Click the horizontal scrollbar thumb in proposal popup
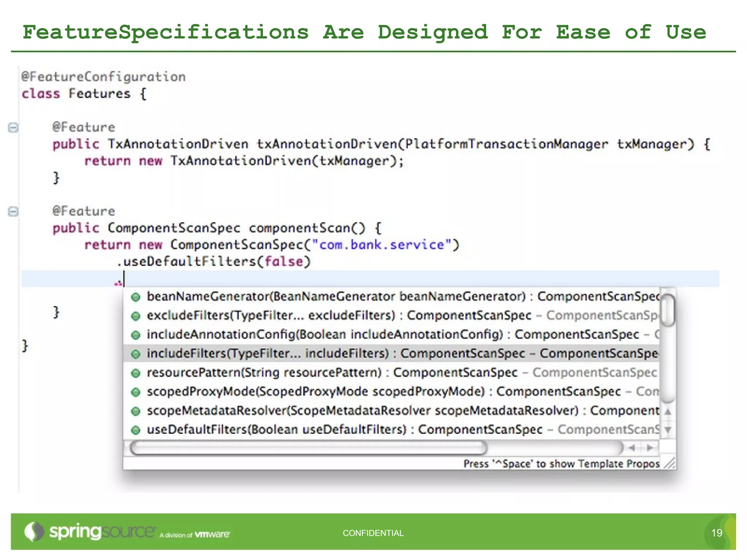Screen dimensions: 747x560 point(309,448)
